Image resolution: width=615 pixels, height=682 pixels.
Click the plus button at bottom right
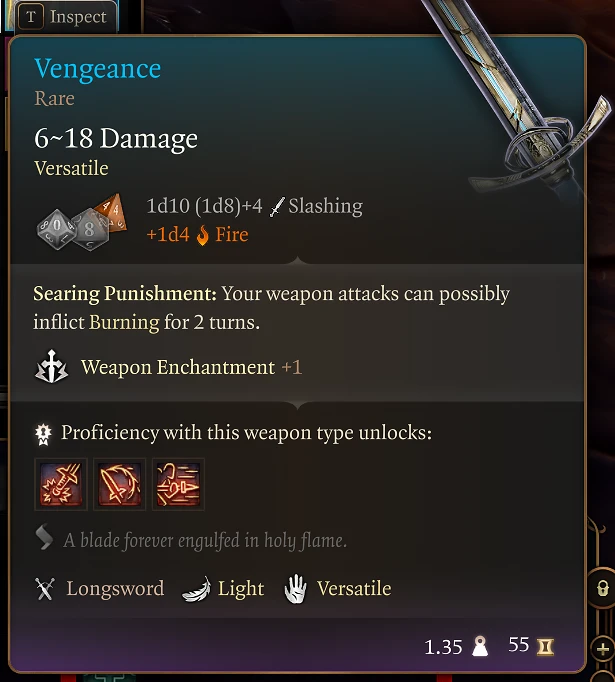pyautogui.click(x=603, y=649)
